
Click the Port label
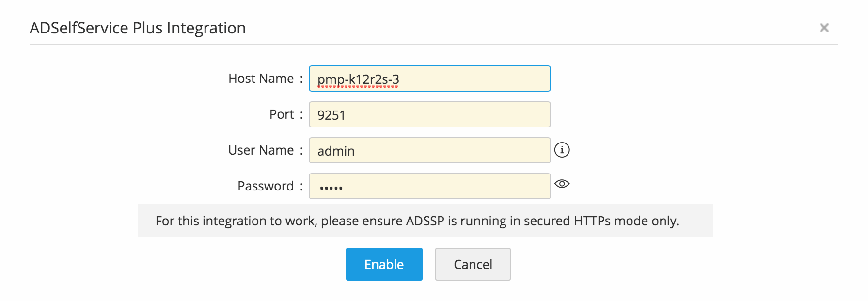click(282, 114)
